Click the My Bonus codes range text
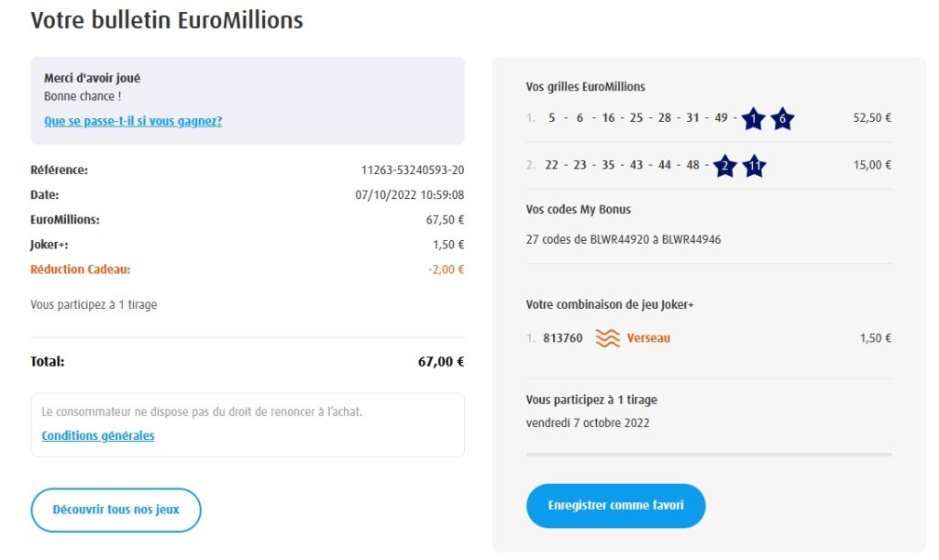 click(624, 239)
